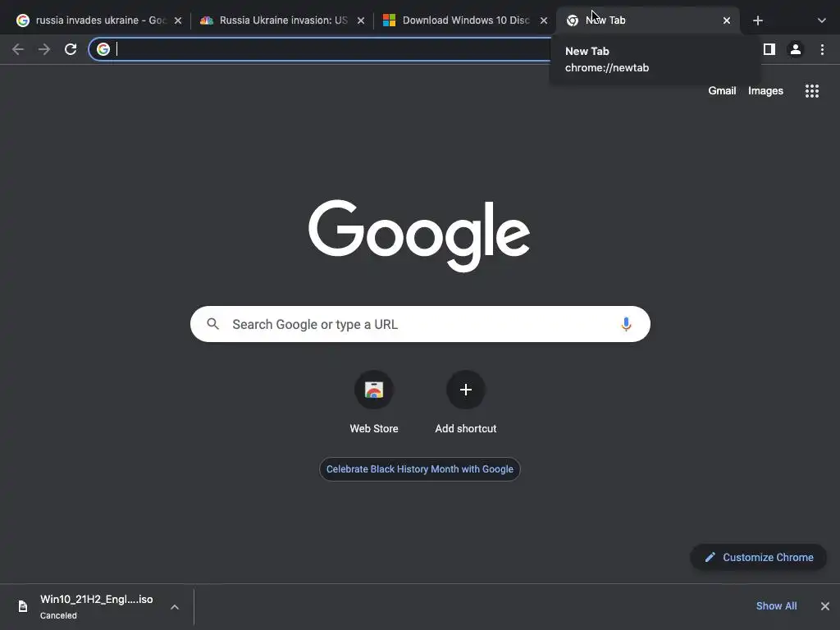The width and height of the screenshot is (840, 630).
Task: Close the russia invades ukraine tab
Action: (x=178, y=21)
